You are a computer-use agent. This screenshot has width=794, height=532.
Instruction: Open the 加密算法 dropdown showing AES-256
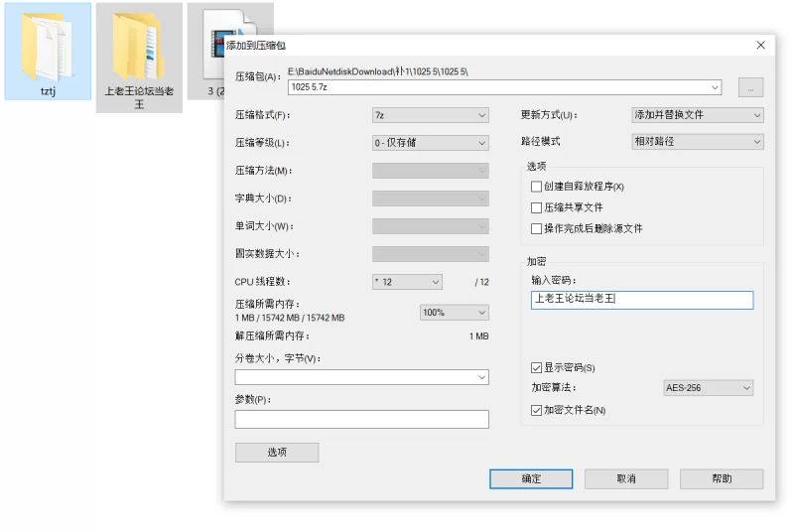point(708,388)
